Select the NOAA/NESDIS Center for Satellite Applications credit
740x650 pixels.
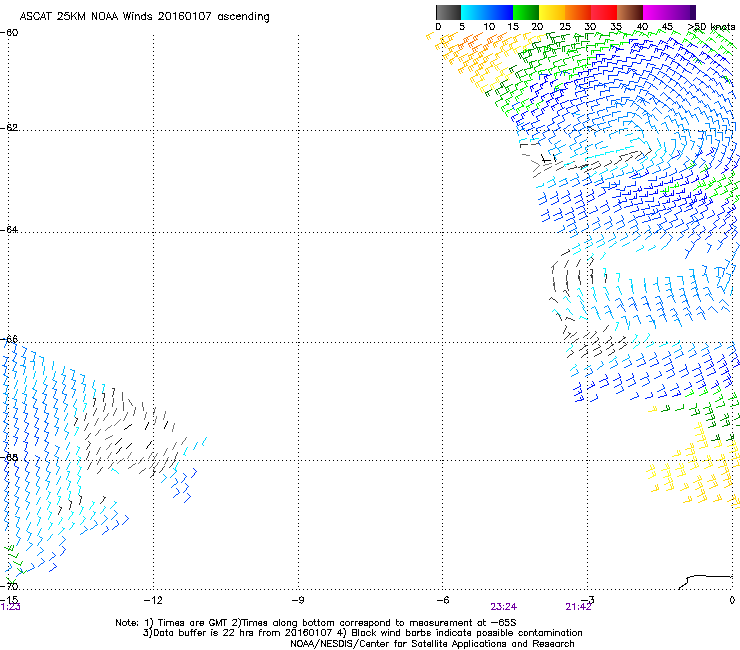coord(432,644)
